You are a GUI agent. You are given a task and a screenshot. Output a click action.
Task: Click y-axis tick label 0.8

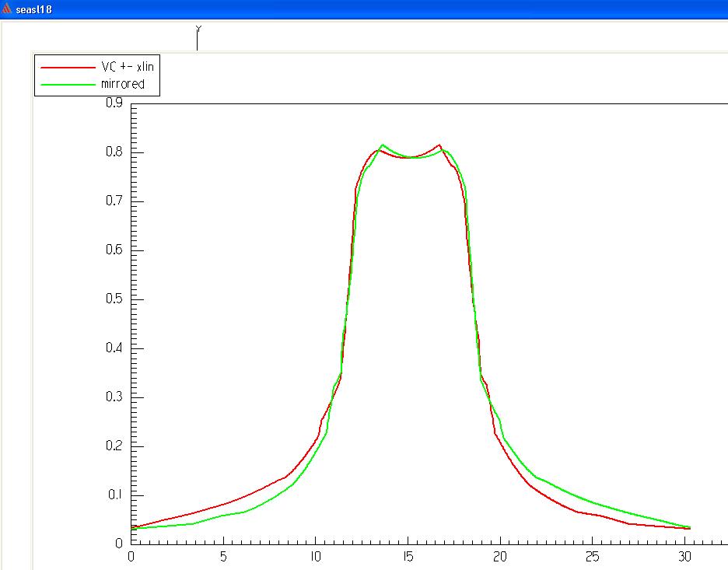tap(114, 152)
